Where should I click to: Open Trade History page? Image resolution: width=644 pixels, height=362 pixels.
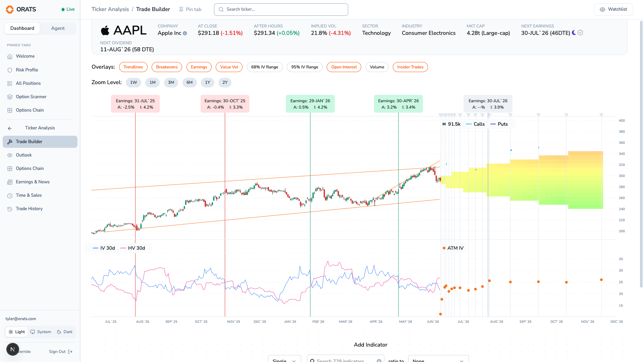[x=40, y=209]
